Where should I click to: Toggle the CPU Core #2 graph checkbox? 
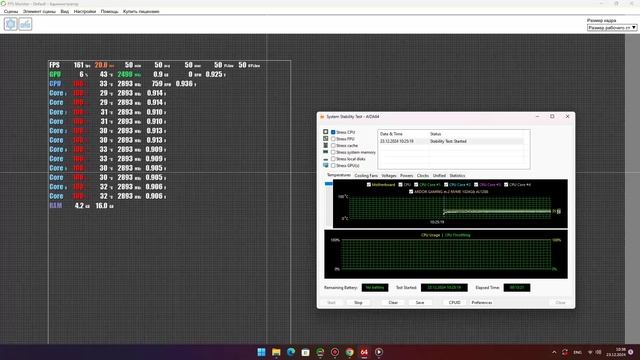446,184
